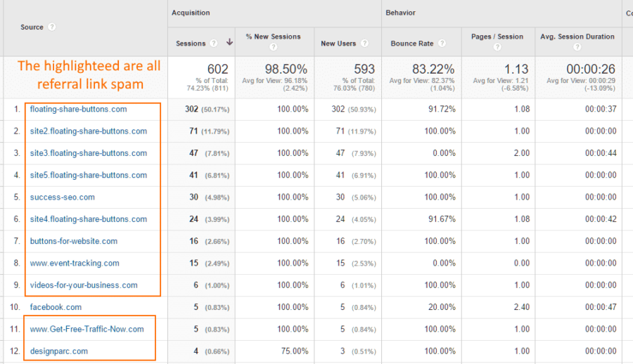
Task: Click the 00:00:47 session duration cell
Action: point(601,307)
